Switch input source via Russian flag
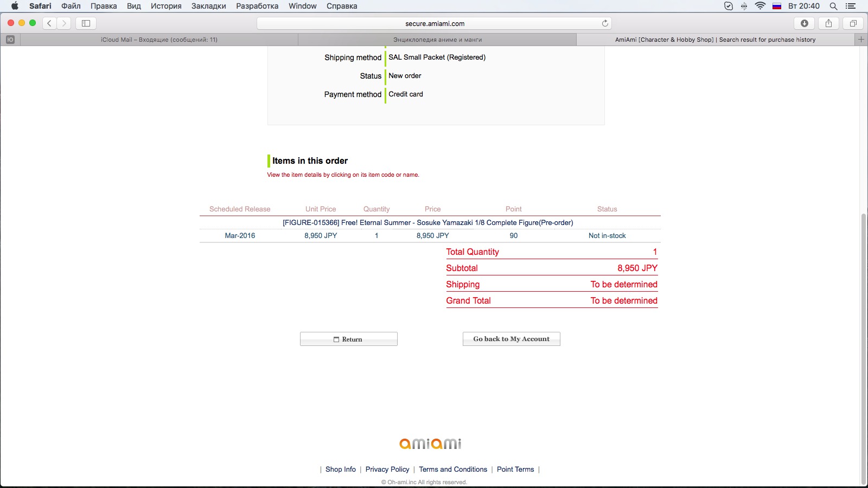Screen dimensions: 868x488 click(776, 6)
